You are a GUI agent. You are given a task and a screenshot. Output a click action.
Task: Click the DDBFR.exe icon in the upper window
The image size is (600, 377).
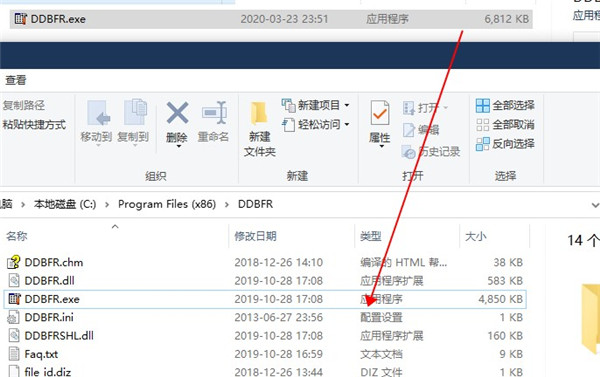pos(21,19)
